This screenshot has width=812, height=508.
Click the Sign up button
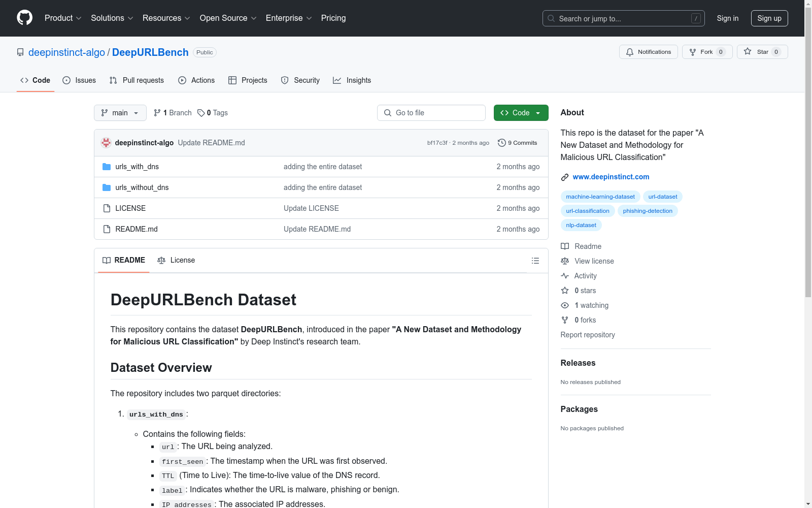click(769, 18)
